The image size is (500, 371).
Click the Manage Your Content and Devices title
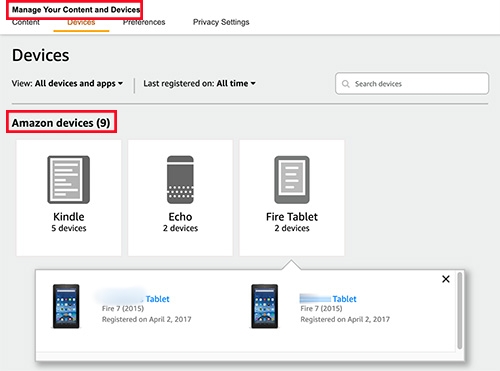76,10
